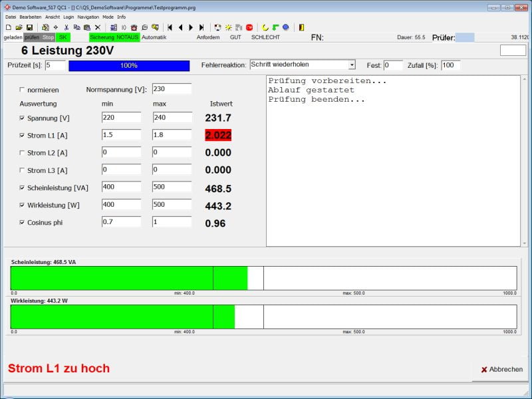Open the Bearbeiten menu
The height and width of the screenshot is (399, 532).
31,17
